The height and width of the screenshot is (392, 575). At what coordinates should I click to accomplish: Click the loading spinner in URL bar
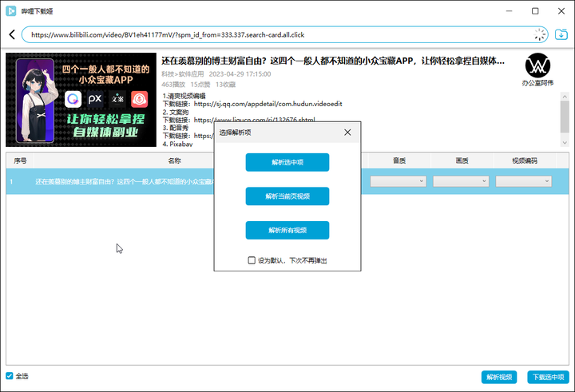tap(539, 34)
